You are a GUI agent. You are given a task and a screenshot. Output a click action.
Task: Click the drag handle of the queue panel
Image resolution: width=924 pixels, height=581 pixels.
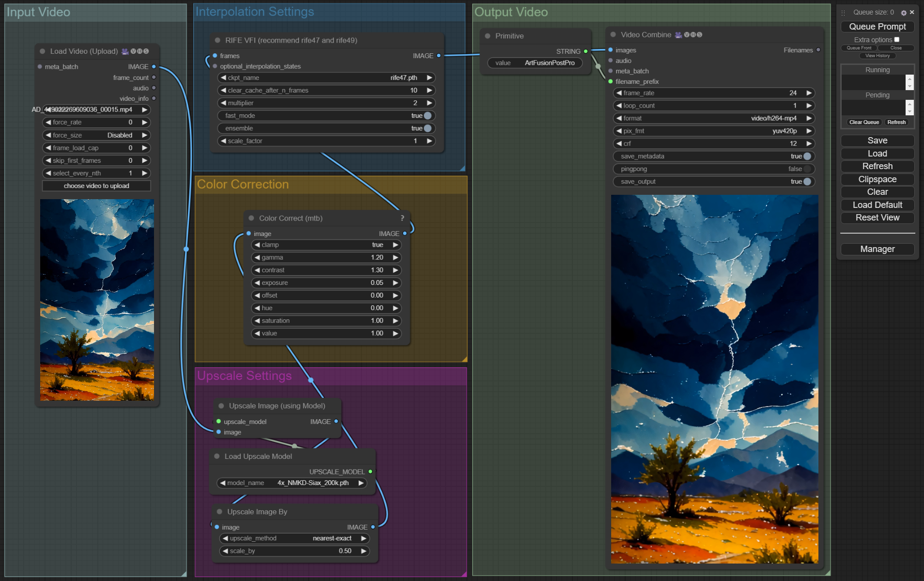coord(843,13)
